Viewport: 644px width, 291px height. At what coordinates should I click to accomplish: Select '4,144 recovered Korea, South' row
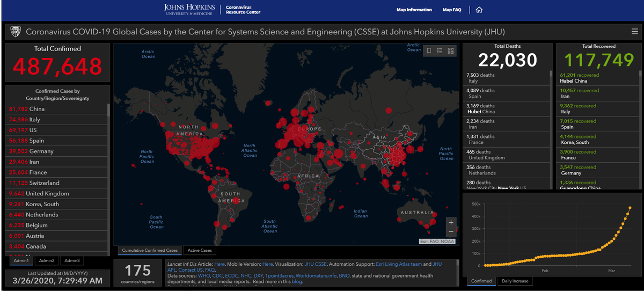click(x=598, y=140)
